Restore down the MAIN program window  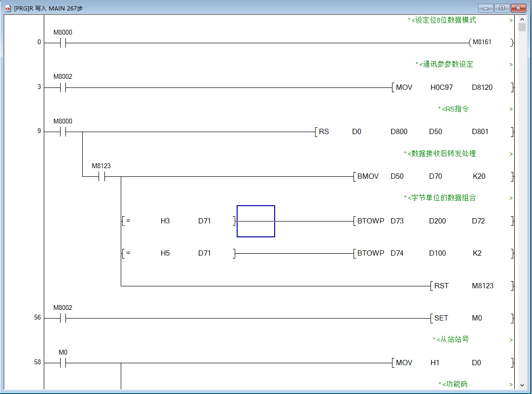click(502, 8)
